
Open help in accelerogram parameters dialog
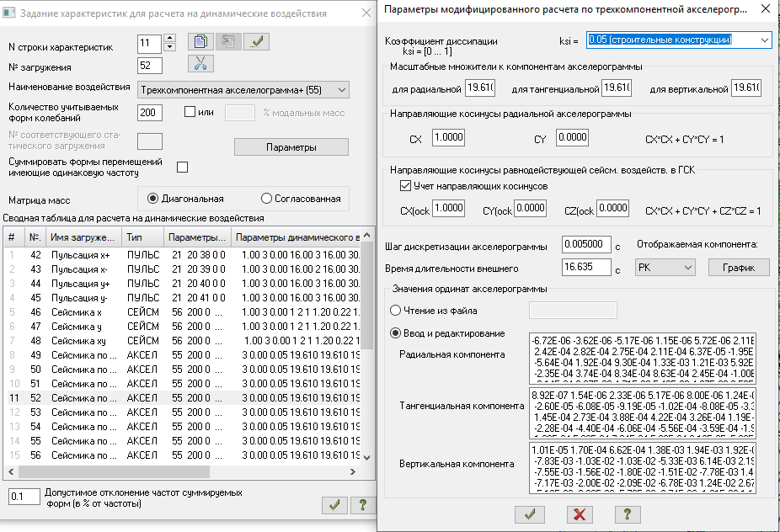[x=627, y=513]
